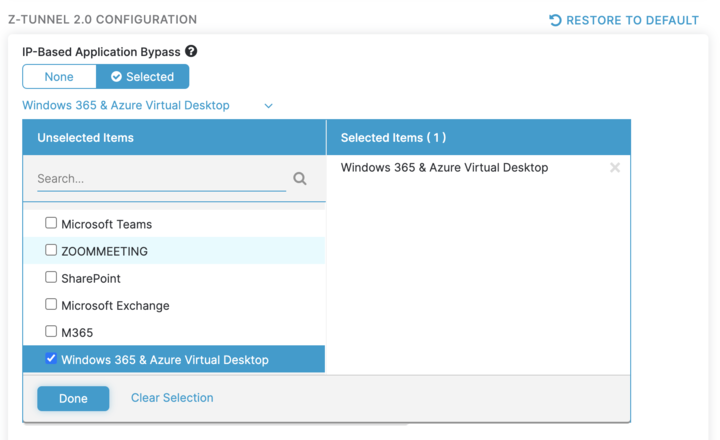This screenshot has height=440, width=720.
Task: Choose the Selected bypass option
Action: point(142,77)
